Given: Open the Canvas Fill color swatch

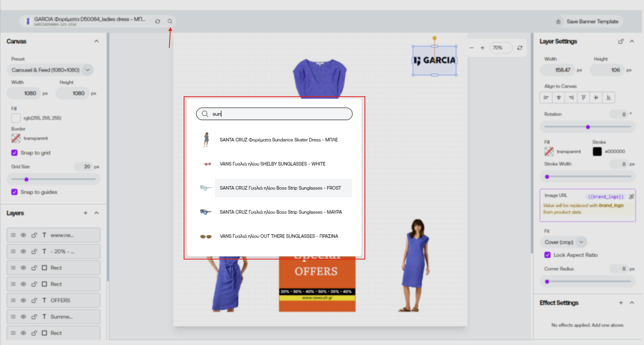Looking at the screenshot, I should [x=16, y=118].
